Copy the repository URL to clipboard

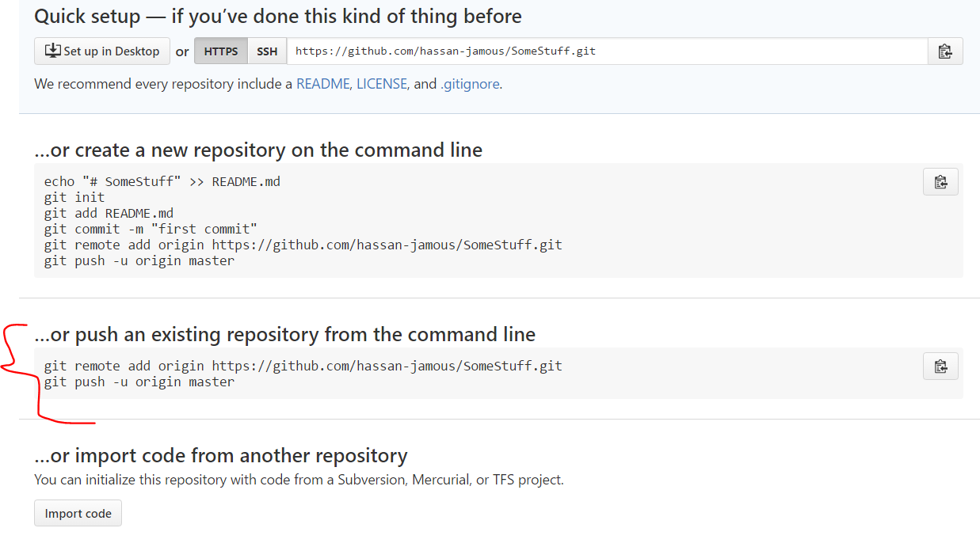click(946, 51)
